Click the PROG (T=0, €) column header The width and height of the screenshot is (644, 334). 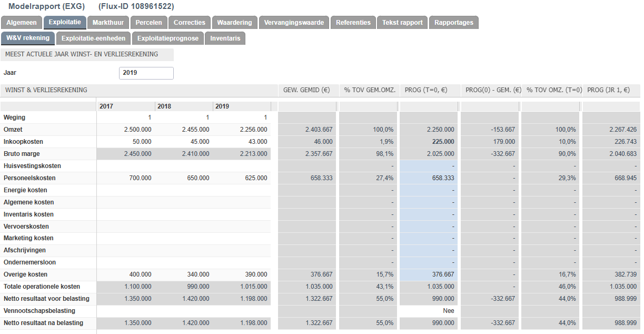[x=426, y=90]
